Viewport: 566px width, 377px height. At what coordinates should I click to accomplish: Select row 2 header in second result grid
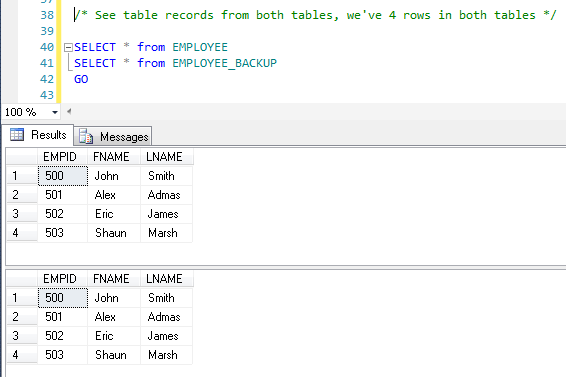(22, 317)
